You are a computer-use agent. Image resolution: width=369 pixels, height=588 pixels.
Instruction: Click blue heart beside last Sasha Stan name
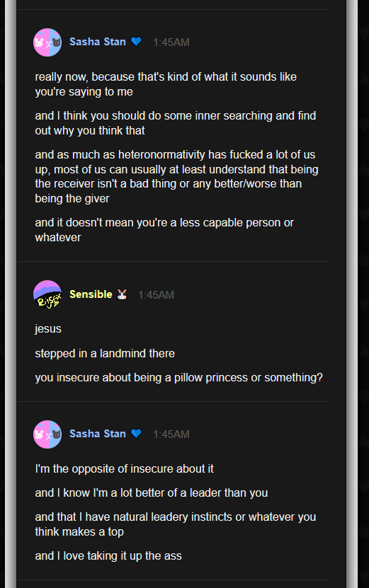tap(136, 434)
